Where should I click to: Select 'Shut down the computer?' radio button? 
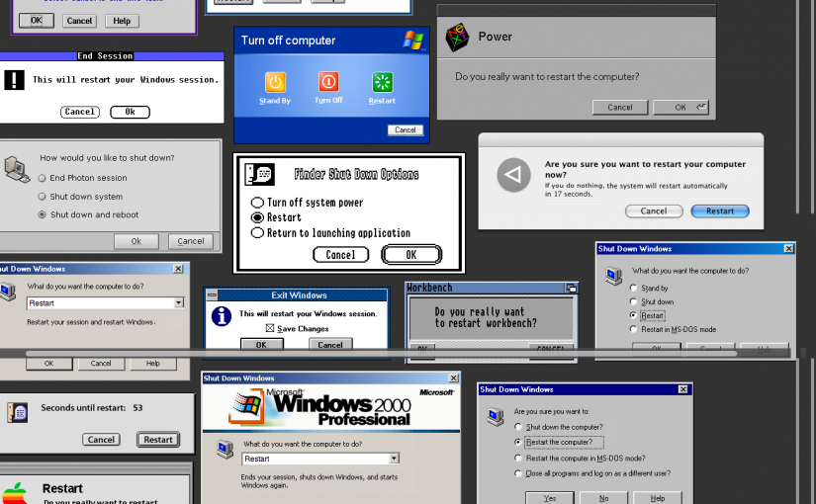pos(518,427)
